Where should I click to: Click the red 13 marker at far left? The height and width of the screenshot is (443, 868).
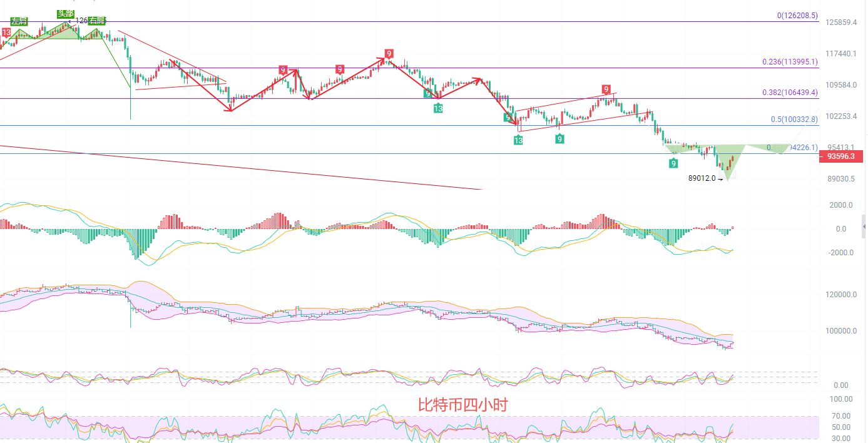[x=6, y=32]
